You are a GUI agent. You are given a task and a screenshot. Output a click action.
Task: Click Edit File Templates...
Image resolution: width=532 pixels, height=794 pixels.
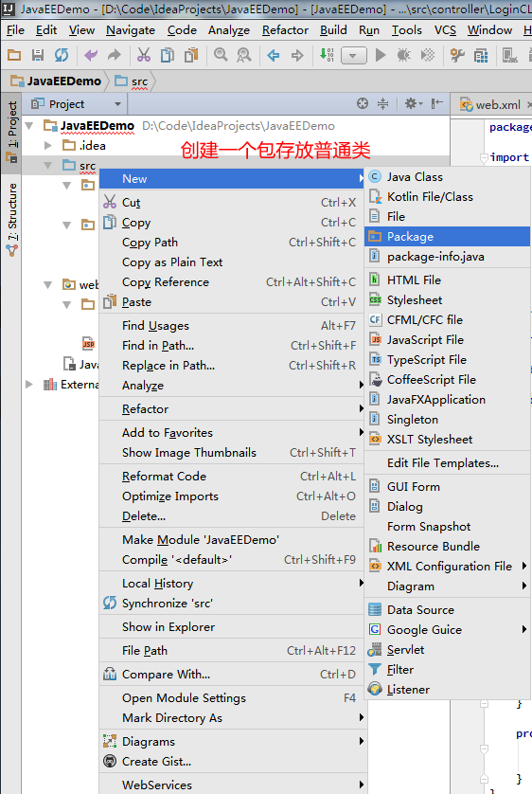coord(447,462)
